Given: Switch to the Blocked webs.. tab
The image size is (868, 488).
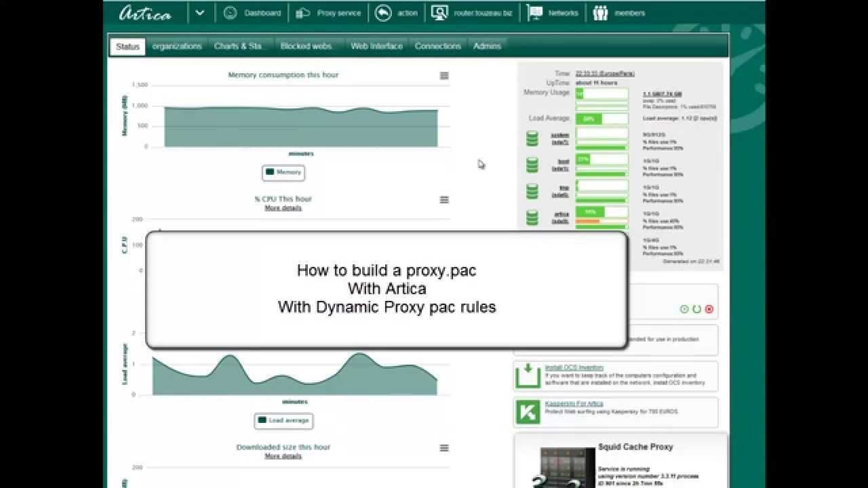Looking at the screenshot, I should [307, 46].
